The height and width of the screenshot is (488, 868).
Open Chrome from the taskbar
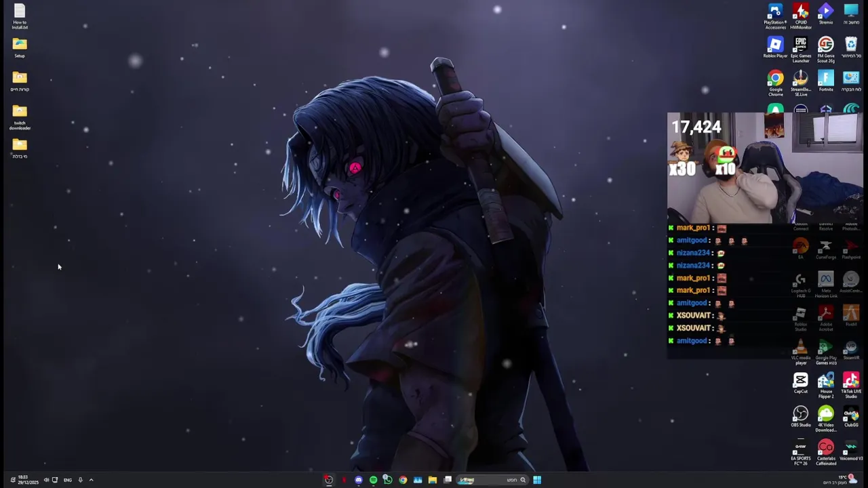point(403,480)
